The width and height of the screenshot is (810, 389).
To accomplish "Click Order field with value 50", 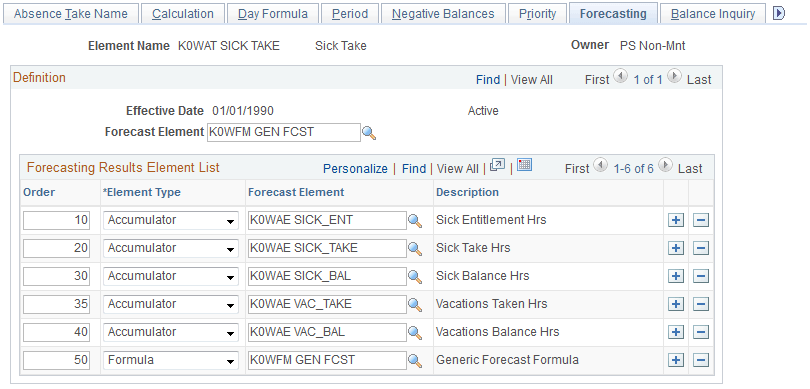I will point(57,360).
